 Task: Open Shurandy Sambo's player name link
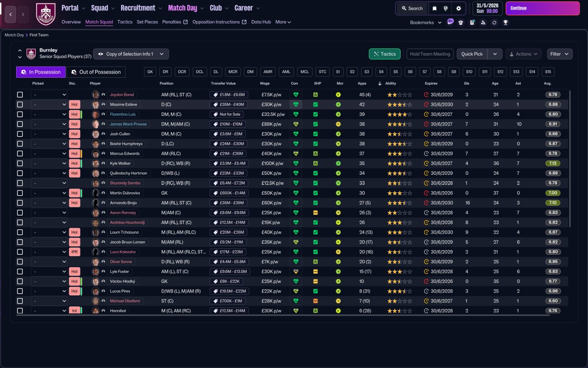pos(124,183)
